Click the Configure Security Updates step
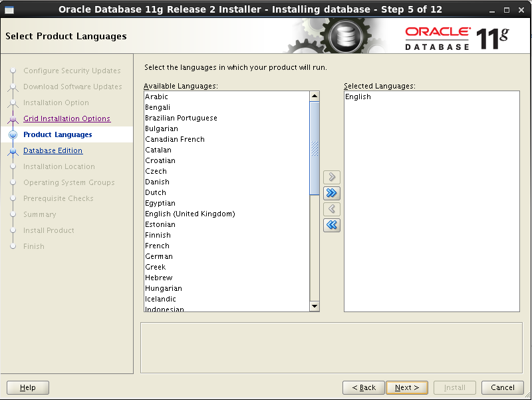 click(x=72, y=71)
